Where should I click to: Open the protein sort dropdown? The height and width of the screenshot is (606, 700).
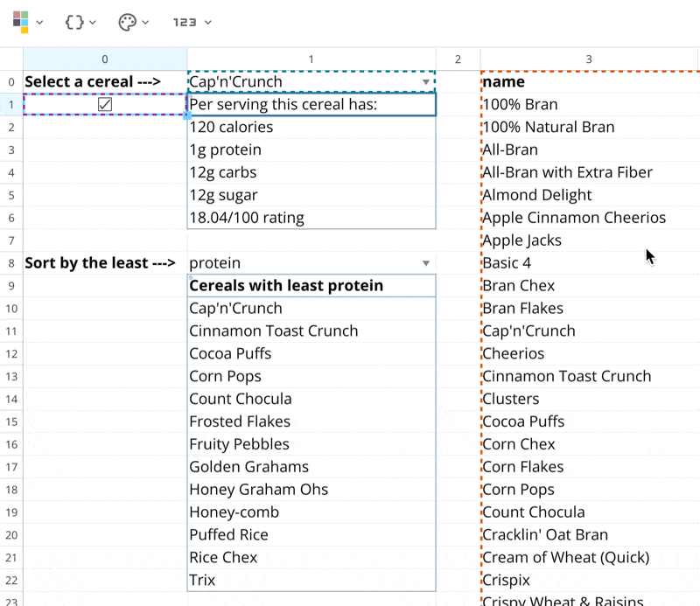(x=426, y=263)
